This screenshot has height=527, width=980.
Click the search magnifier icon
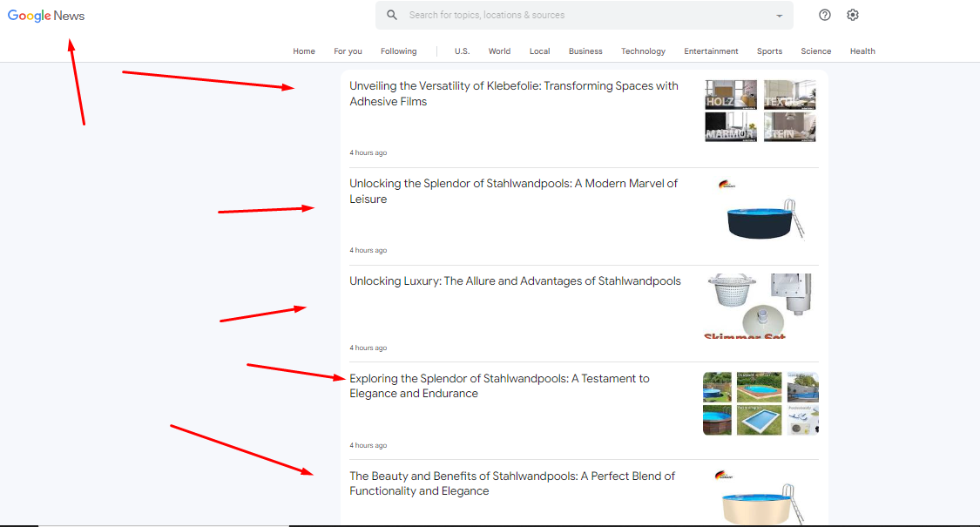[x=392, y=15]
